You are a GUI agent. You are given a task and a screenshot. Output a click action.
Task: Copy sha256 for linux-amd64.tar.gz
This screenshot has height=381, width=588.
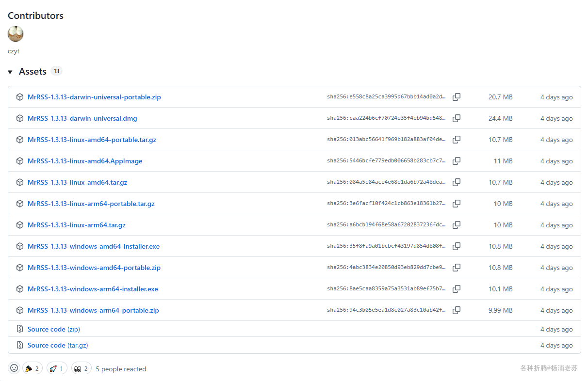[x=457, y=182]
